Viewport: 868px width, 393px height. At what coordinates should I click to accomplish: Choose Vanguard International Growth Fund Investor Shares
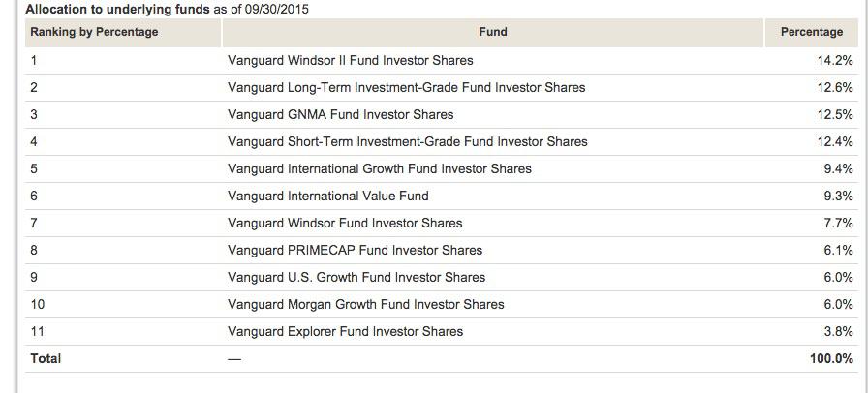379,168
